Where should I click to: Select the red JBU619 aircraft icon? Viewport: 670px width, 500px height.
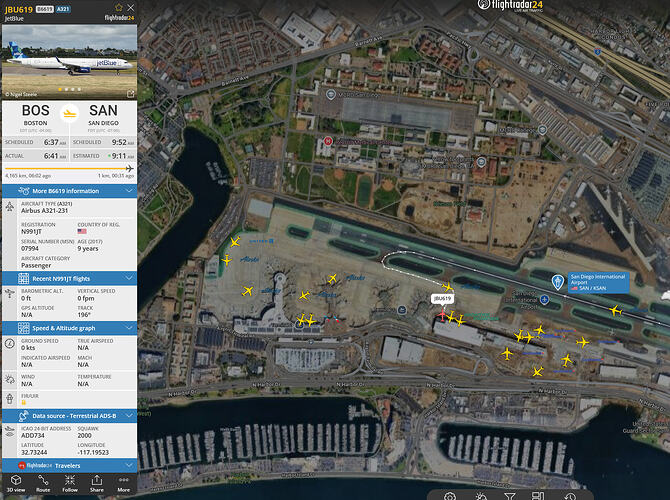442,316
